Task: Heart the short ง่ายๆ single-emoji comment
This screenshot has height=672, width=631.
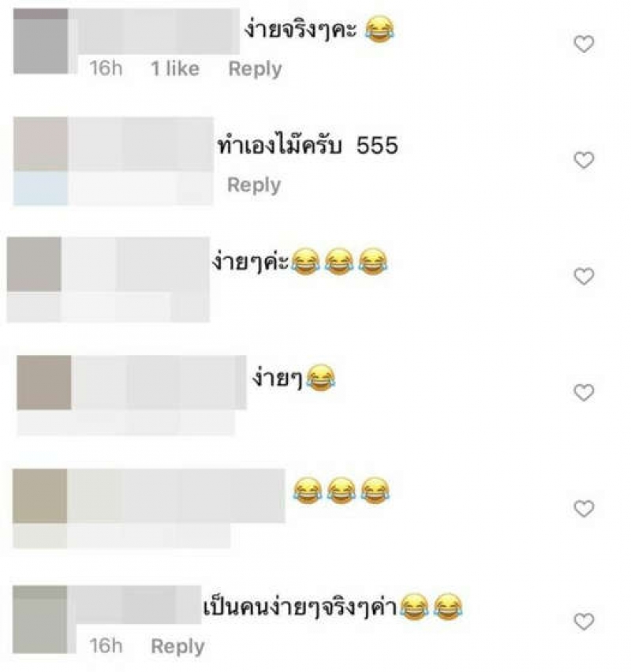Action: tap(584, 392)
